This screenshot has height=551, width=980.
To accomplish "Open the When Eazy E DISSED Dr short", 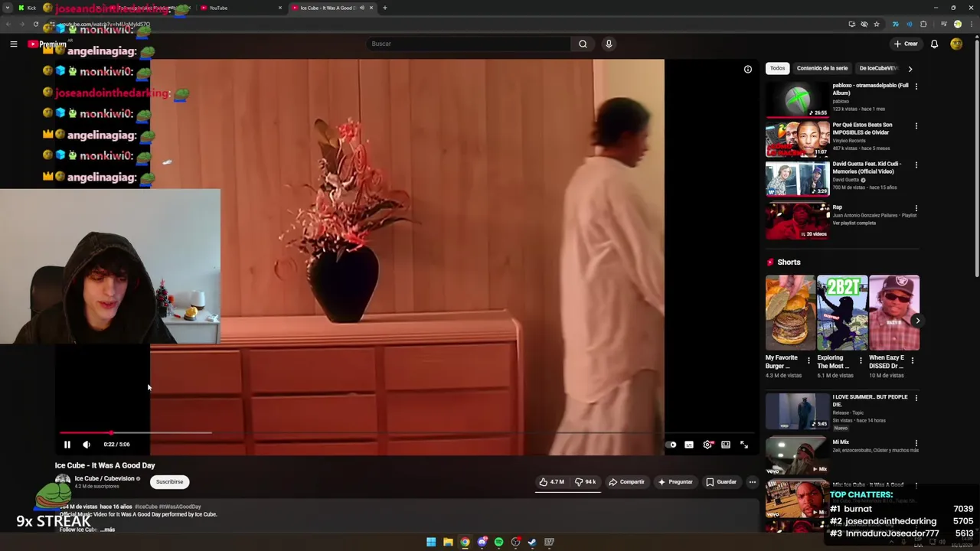I will pos(894,313).
